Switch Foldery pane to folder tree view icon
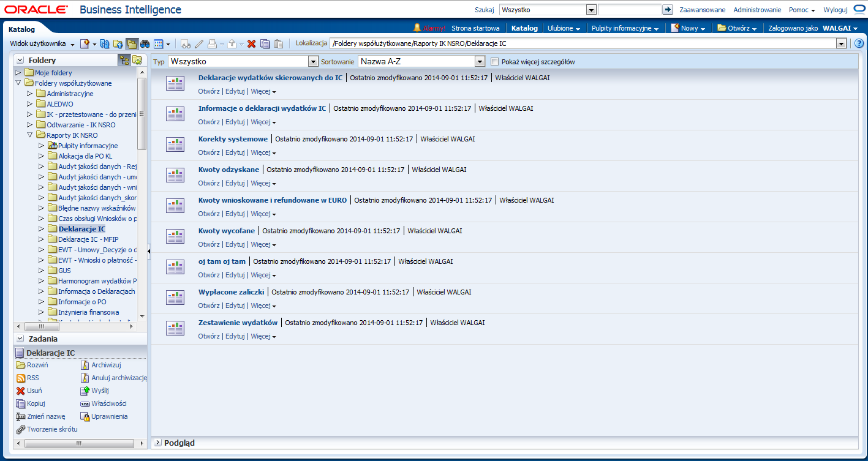Image resolution: width=868 pixels, height=461 pixels. pos(124,60)
